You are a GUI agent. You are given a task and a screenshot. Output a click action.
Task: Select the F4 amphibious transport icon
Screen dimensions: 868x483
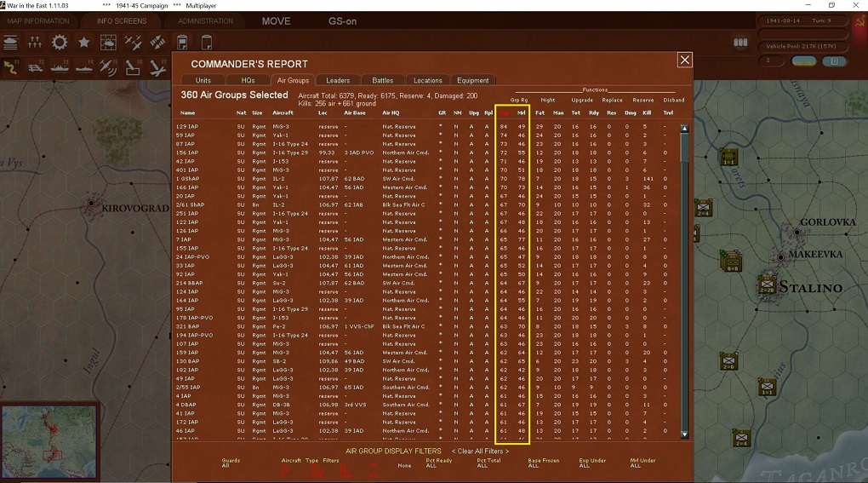[x=83, y=67]
